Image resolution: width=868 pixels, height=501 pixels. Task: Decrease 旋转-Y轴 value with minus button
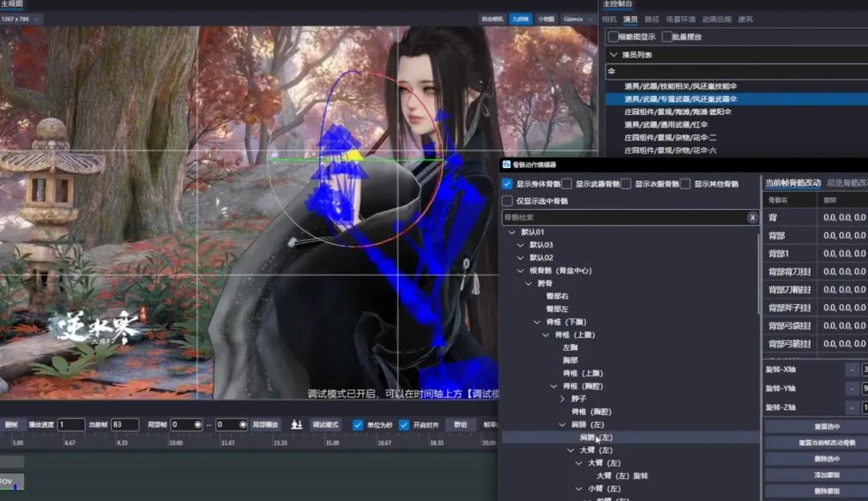click(852, 388)
